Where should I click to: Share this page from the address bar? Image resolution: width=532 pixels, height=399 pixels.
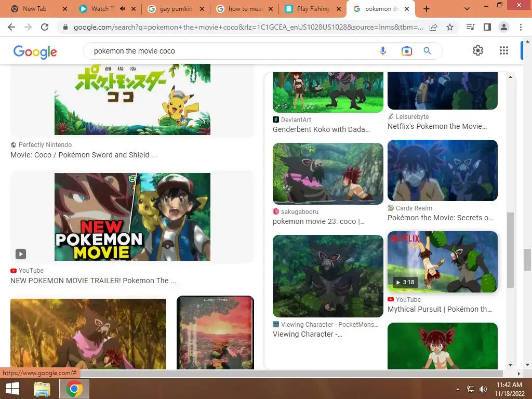(433, 27)
